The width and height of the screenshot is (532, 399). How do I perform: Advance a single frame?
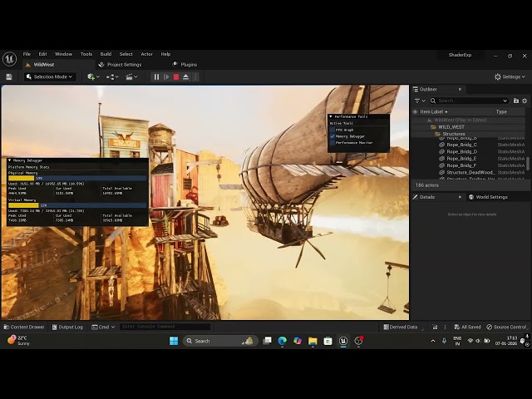166,77
